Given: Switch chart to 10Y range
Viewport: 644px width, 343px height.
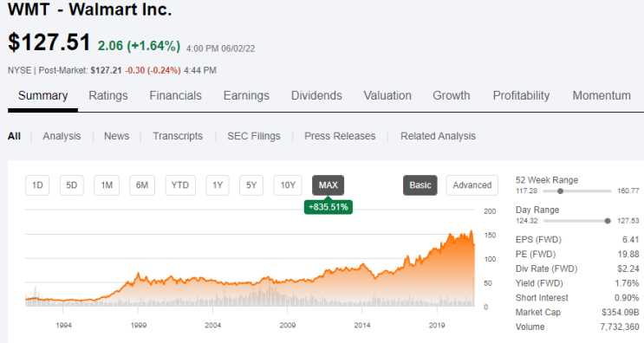Looking at the screenshot, I should click(x=288, y=185).
